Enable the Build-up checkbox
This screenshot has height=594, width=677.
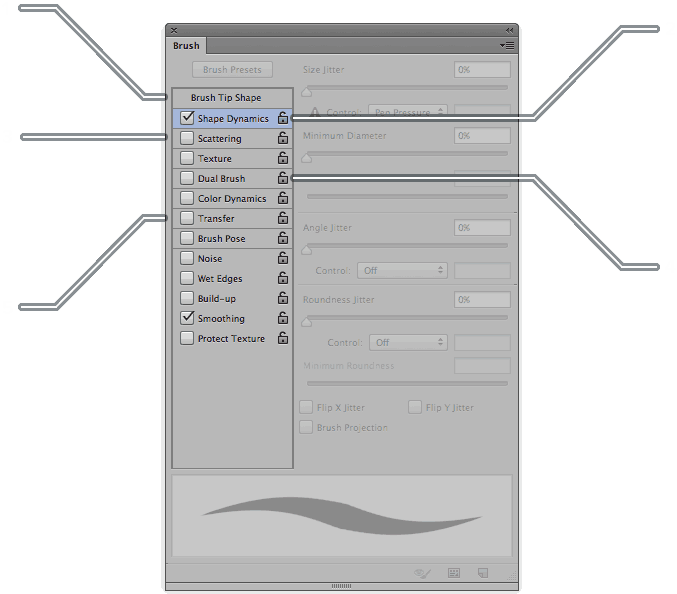[187, 298]
